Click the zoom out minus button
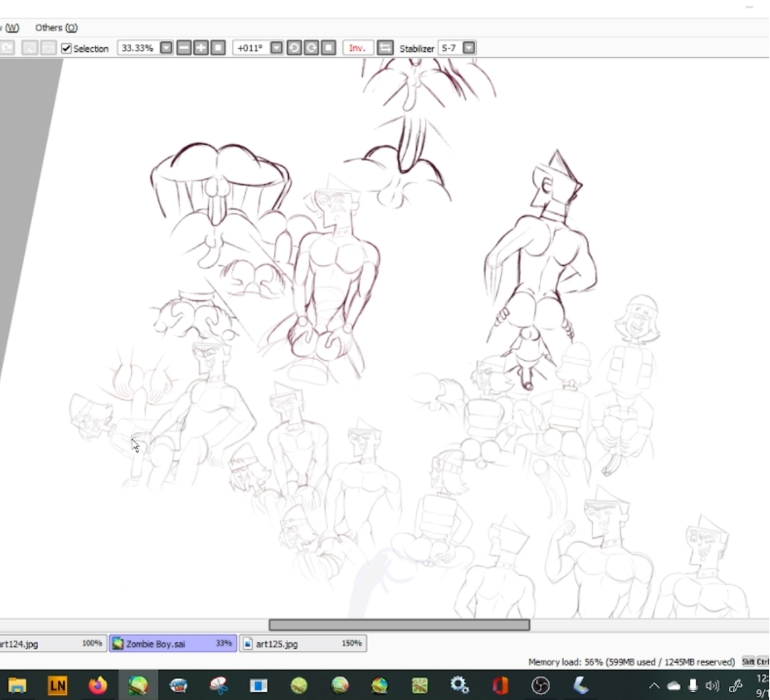The height and width of the screenshot is (700, 770). coord(184,48)
